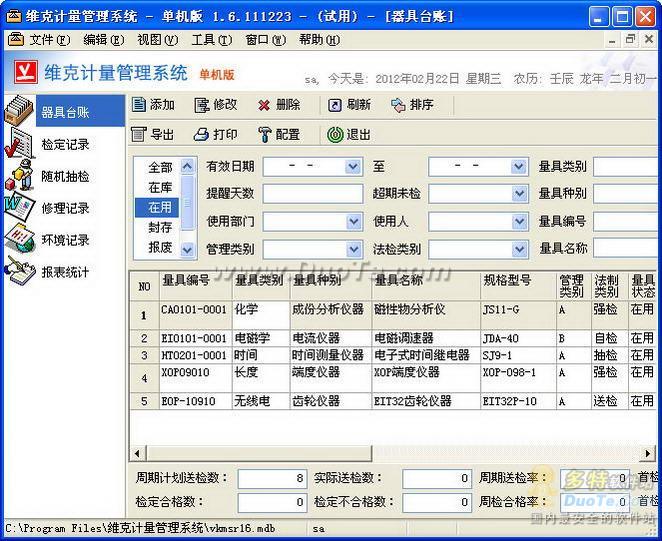Click the application icon in the menu bar
662x541 pixels.
15,40
